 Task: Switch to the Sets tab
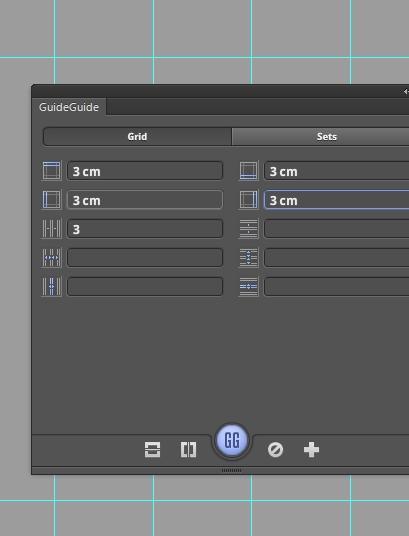[320, 136]
